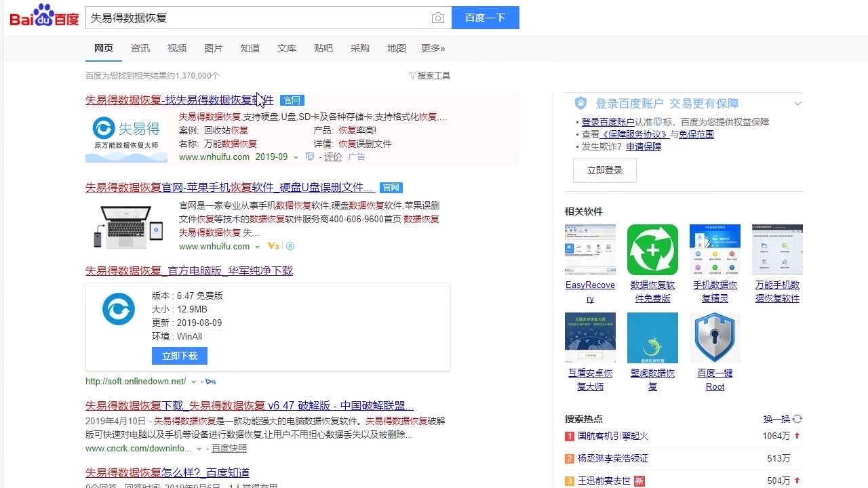Open 手机数据恢复精灵 from related software

715,249
